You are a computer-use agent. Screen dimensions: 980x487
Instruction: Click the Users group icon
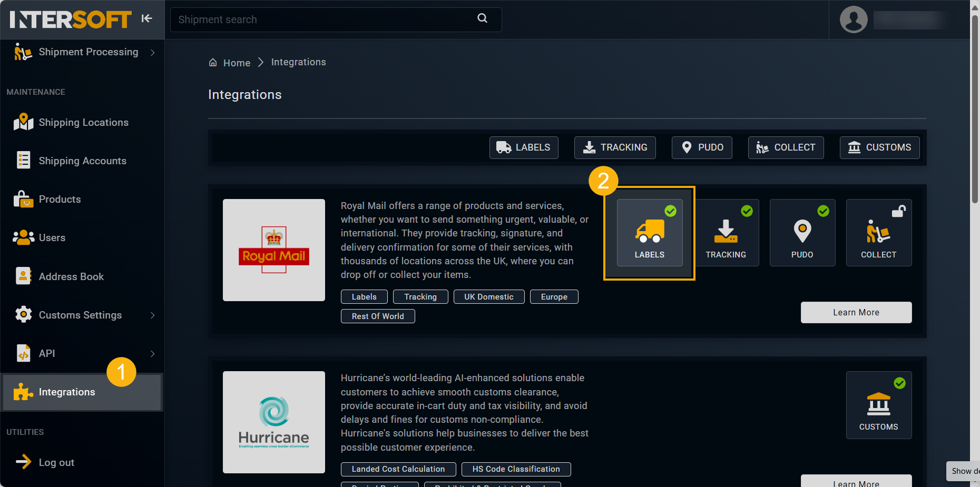pos(23,237)
